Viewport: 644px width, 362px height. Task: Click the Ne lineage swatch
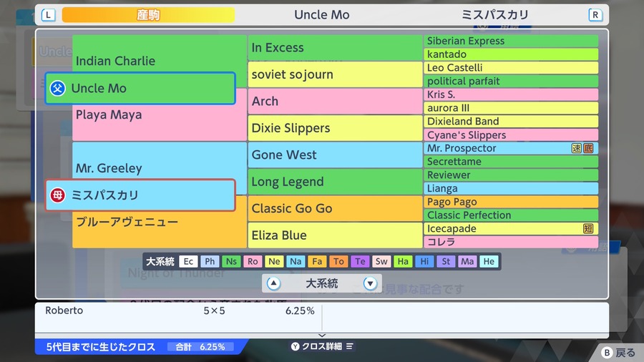(274, 261)
